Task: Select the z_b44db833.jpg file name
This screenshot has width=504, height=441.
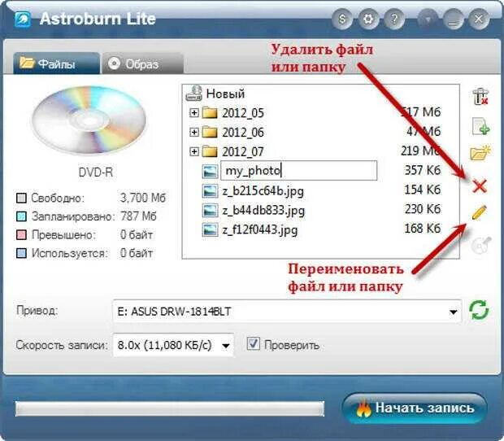Action: (x=263, y=211)
